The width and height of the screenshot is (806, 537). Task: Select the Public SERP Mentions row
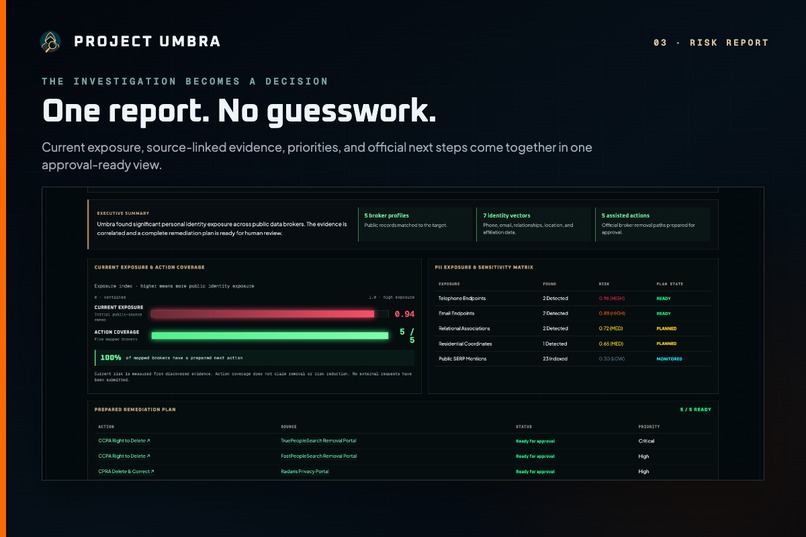point(573,359)
